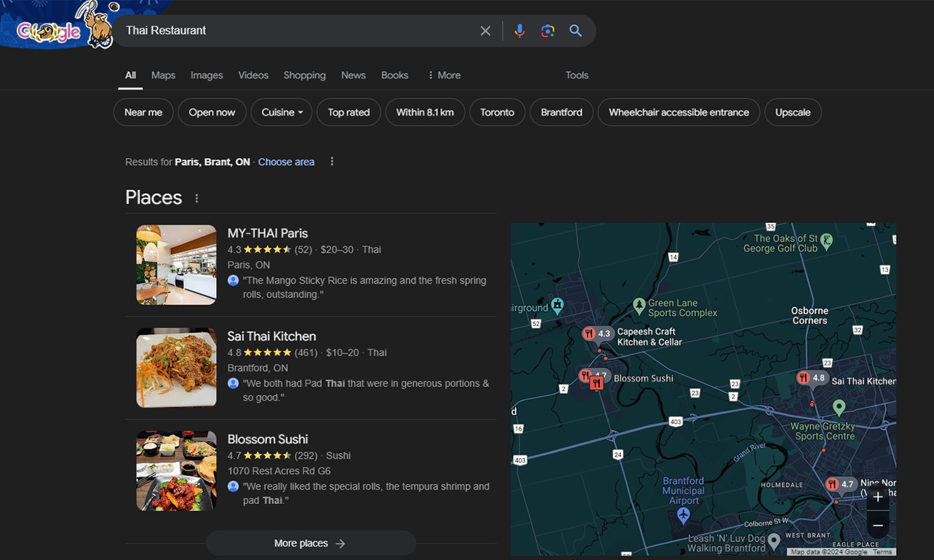Click the Leash 'N' Luv Dog Walking marker
The width and height of the screenshot is (934, 560).
point(774,540)
